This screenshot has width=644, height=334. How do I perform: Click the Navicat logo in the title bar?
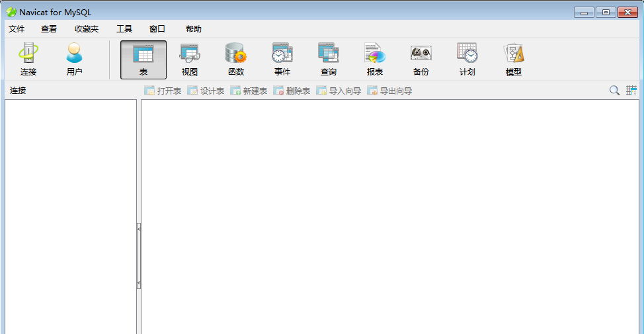[x=11, y=13]
